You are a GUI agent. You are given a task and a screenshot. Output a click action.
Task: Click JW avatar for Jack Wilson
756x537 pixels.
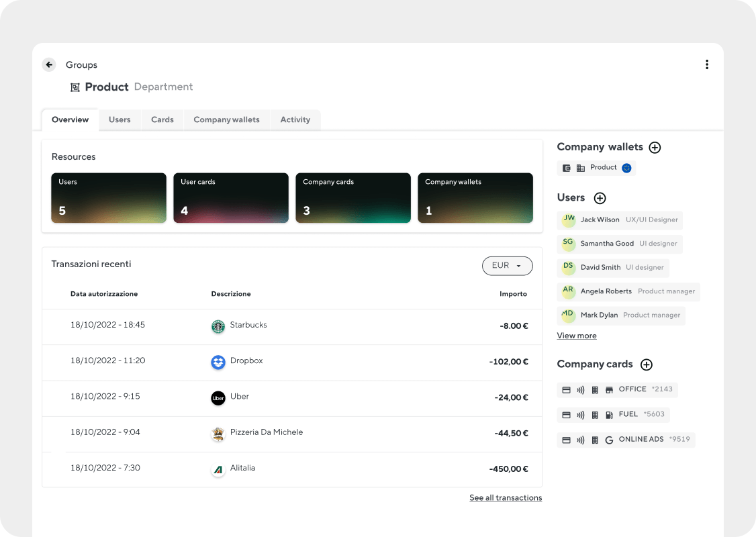click(x=569, y=219)
